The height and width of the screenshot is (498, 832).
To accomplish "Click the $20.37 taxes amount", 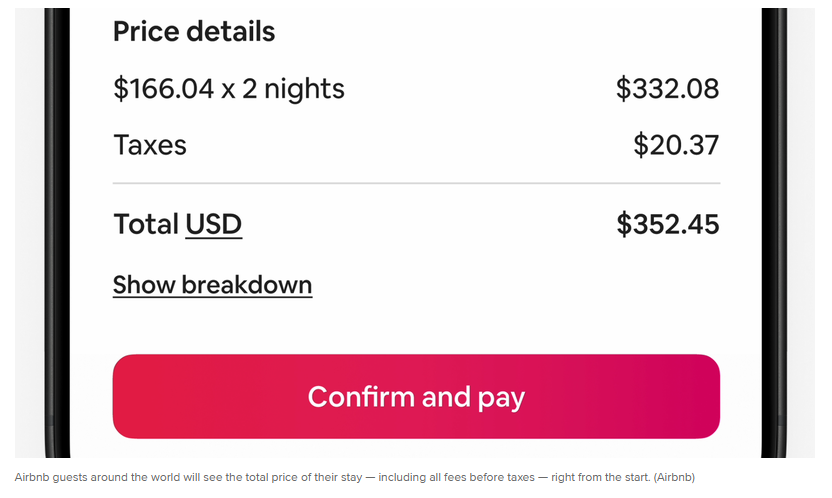I will [676, 145].
